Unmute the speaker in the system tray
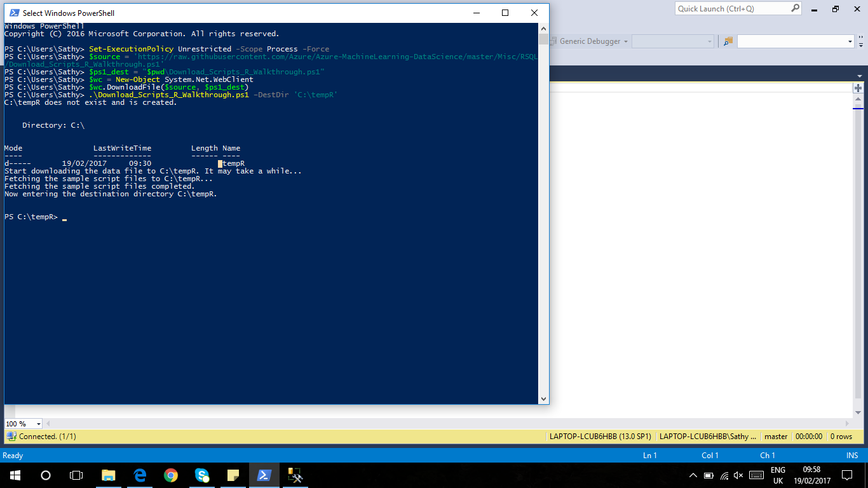This screenshot has width=868, height=488. [738, 475]
